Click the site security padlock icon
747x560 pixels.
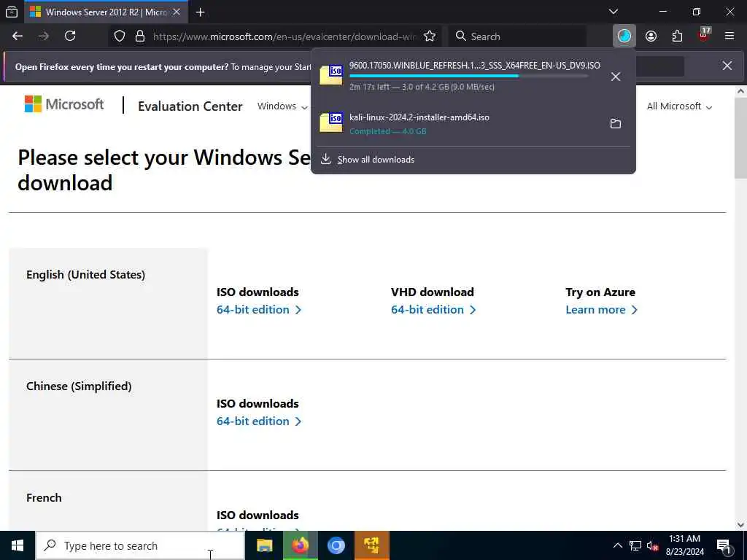click(139, 36)
